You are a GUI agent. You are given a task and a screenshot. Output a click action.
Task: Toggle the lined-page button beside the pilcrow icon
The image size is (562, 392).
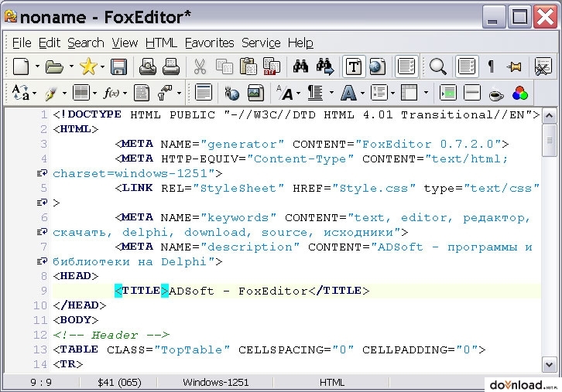tap(467, 66)
